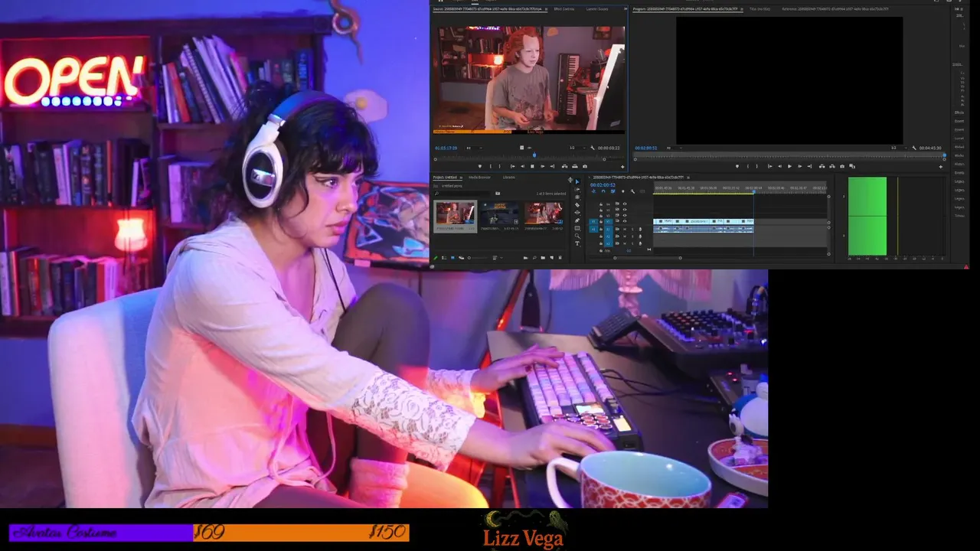Select the Slip tool

tap(577, 213)
